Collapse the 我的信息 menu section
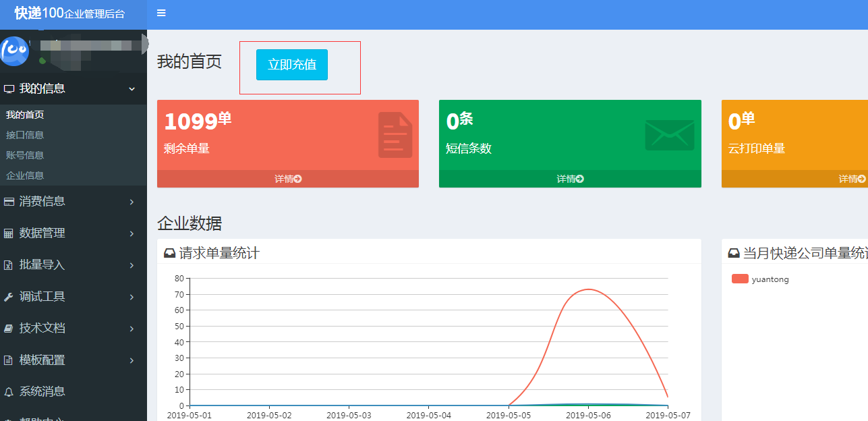The height and width of the screenshot is (421, 868). pos(132,89)
